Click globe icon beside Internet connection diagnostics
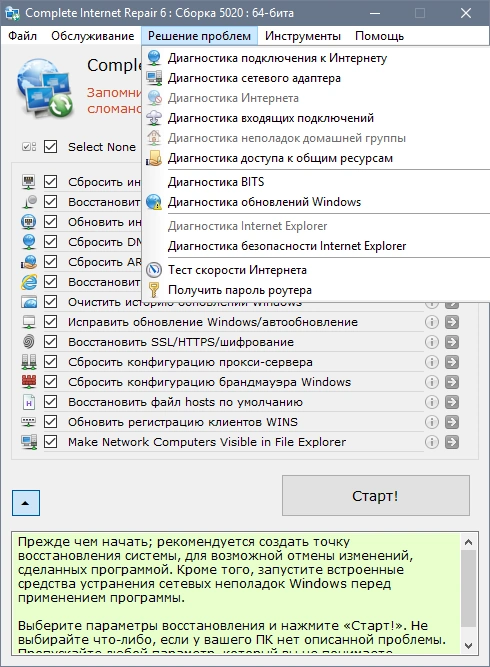Viewport: 490px width, 667px height. coord(154,58)
